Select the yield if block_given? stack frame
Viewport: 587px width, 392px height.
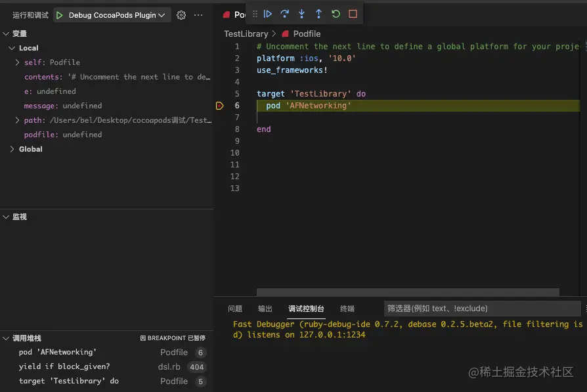106,367
